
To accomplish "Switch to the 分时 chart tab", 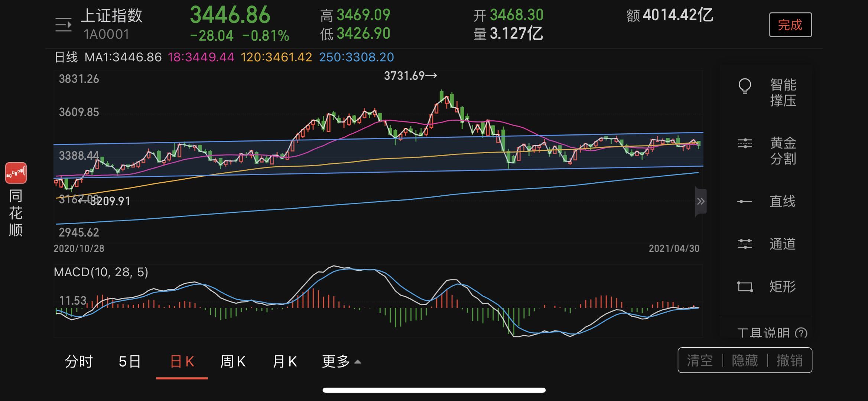I will point(78,361).
